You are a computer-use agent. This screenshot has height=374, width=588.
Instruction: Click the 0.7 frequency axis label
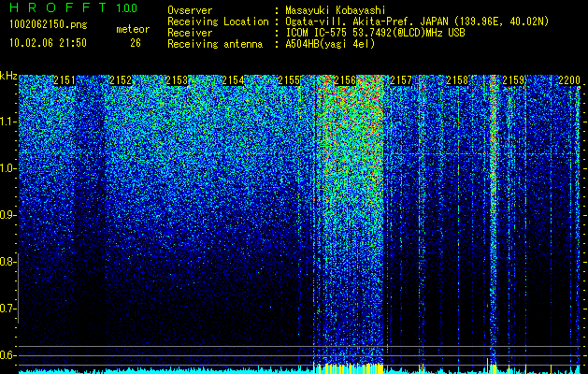(x=7, y=309)
